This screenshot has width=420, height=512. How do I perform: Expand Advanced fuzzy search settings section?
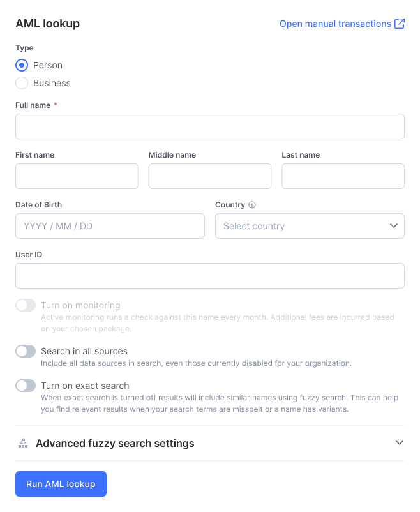pos(209,443)
